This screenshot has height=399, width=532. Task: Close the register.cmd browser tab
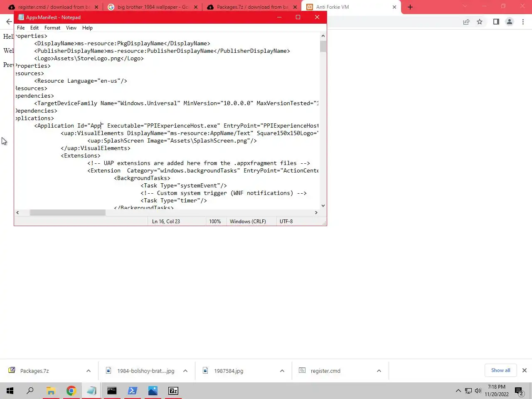(96, 7)
